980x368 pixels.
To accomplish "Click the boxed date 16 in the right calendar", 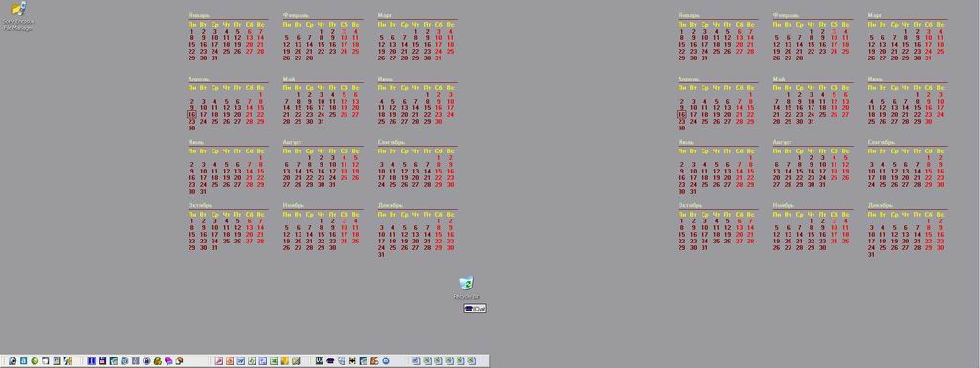I will click(681, 115).
